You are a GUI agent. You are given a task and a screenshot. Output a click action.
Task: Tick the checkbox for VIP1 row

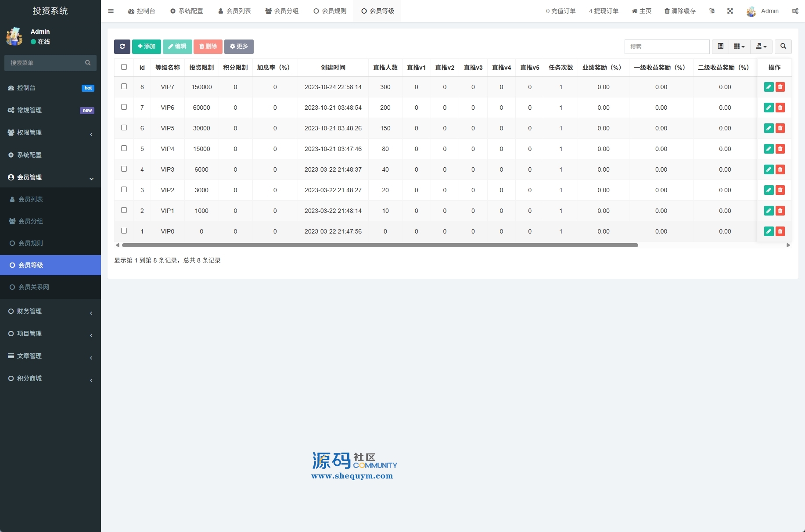tap(124, 210)
